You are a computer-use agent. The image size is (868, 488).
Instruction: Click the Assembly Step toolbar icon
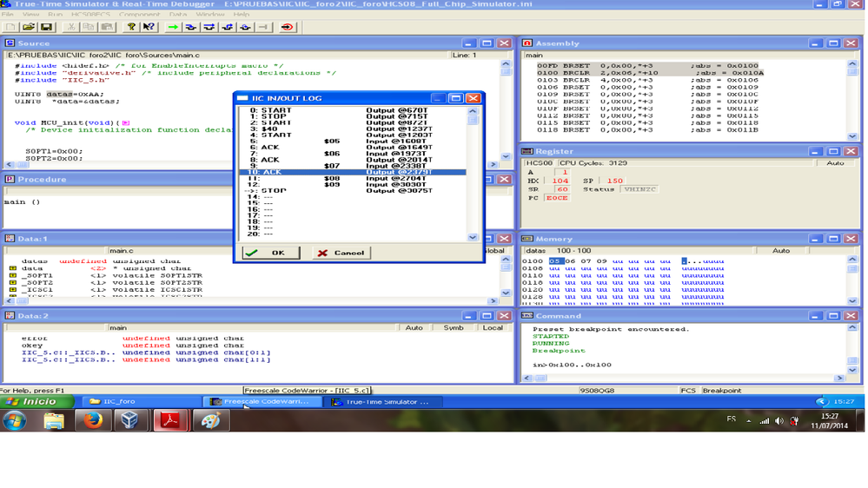point(246,27)
